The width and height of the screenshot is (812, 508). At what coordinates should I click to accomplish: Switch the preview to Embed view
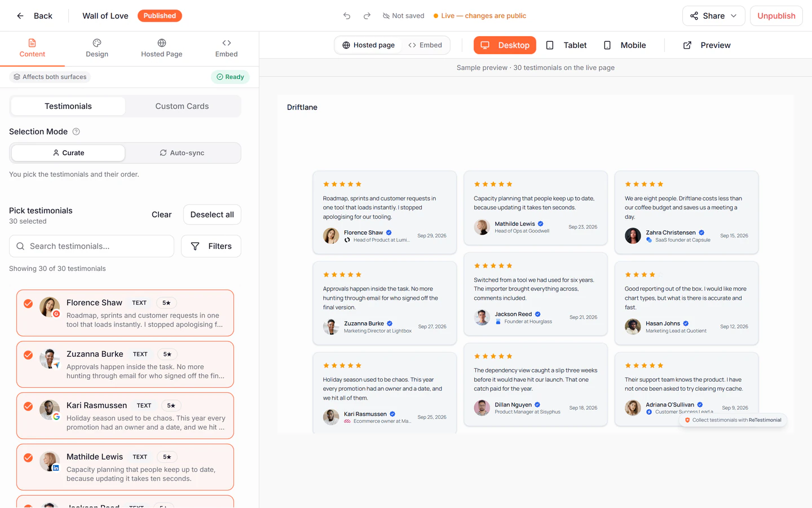tap(425, 45)
